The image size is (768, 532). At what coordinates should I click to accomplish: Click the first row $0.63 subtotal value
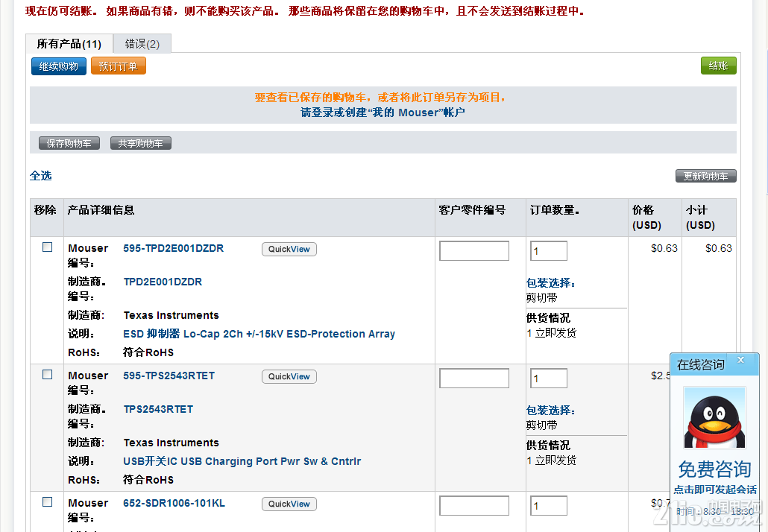click(719, 248)
